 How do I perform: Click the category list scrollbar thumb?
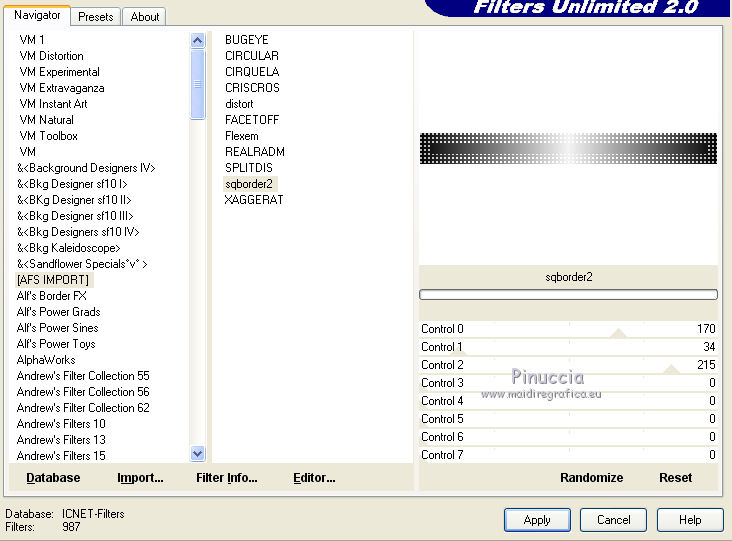pos(198,84)
